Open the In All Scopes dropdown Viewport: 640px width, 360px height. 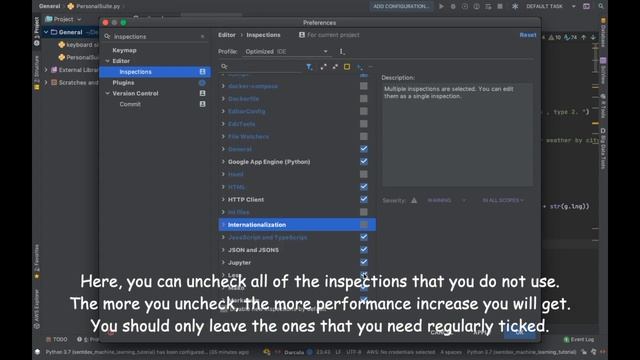(503, 200)
